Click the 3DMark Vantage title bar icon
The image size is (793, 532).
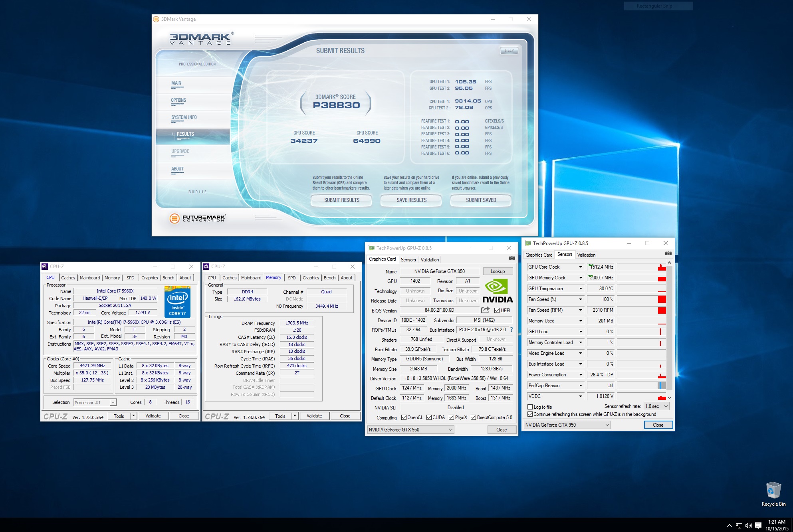156,19
